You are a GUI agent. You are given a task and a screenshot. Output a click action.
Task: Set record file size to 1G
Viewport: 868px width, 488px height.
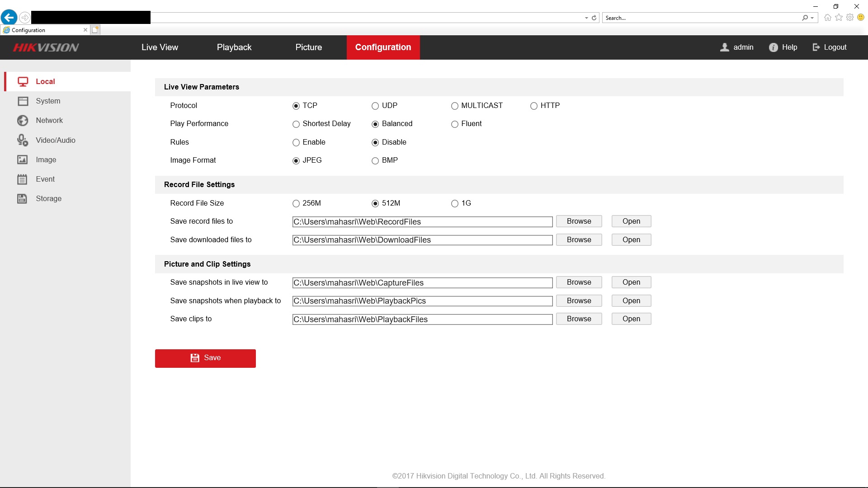(x=454, y=204)
